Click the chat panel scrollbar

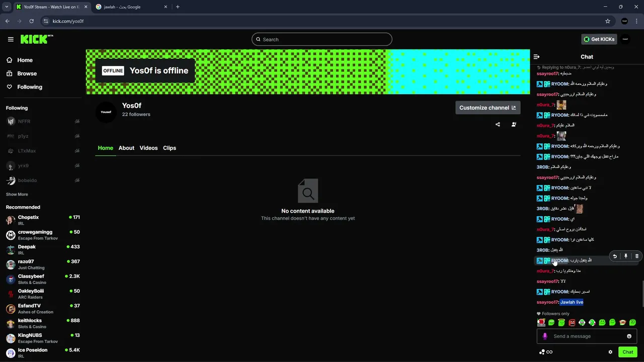[x=642, y=294]
